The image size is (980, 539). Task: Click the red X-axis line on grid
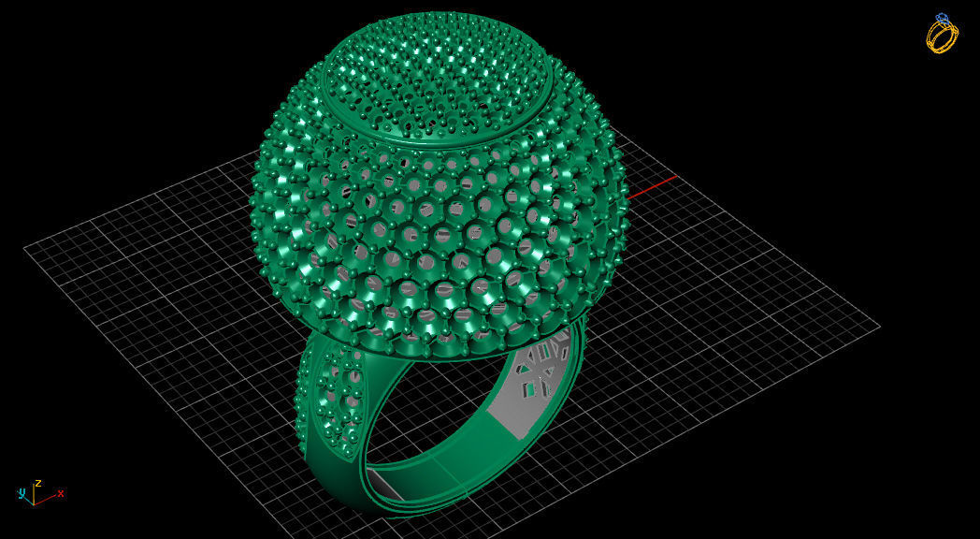(652, 187)
